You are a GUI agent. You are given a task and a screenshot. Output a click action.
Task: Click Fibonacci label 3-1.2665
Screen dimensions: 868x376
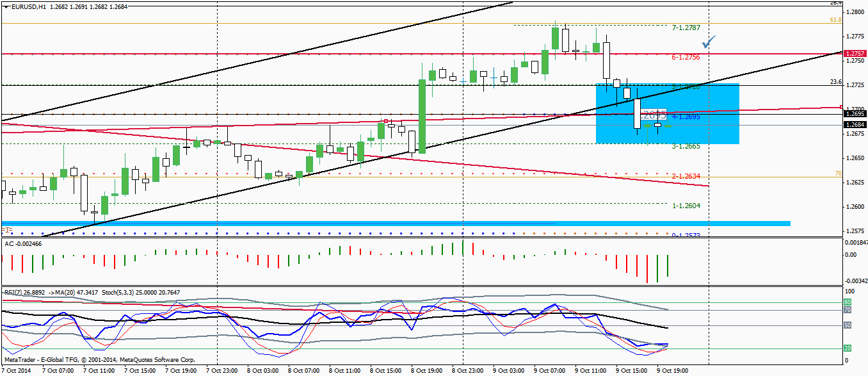[686, 147]
